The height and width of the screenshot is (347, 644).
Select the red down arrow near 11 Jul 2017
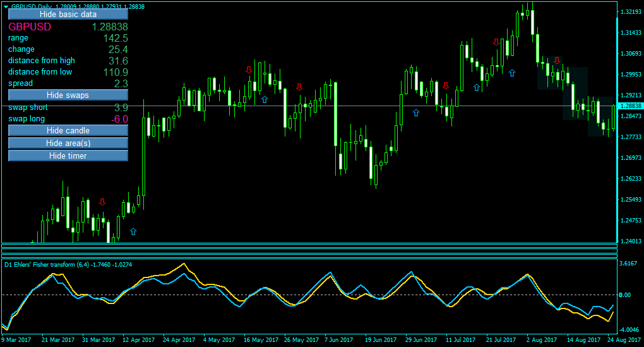446,86
